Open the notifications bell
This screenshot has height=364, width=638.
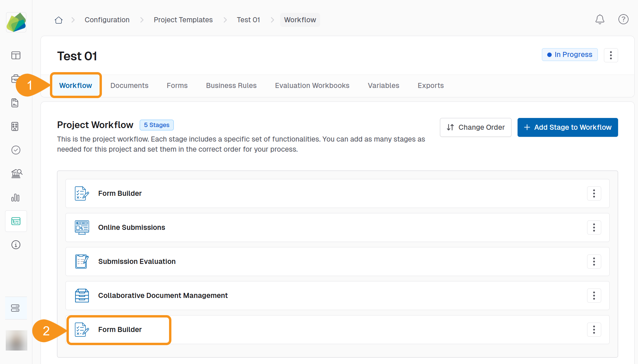pyautogui.click(x=600, y=20)
